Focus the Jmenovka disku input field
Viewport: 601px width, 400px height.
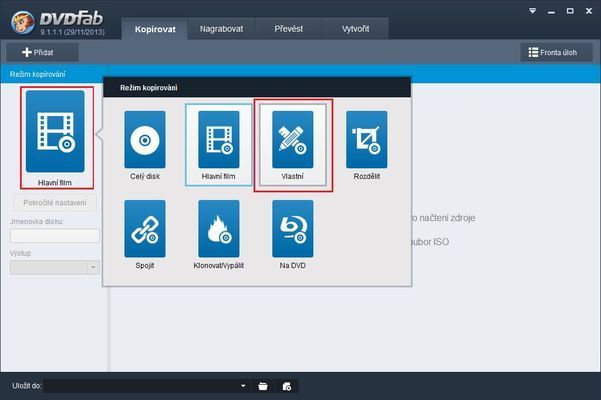click(x=55, y=236)
